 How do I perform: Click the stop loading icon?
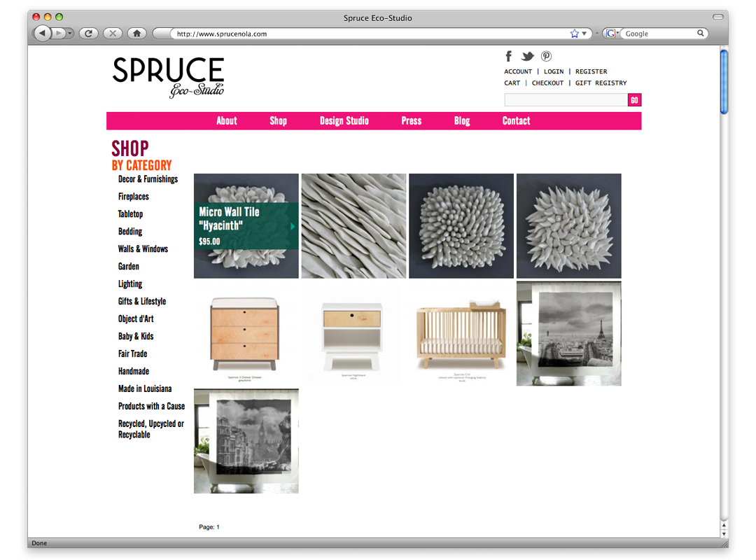tap(112, 33)
